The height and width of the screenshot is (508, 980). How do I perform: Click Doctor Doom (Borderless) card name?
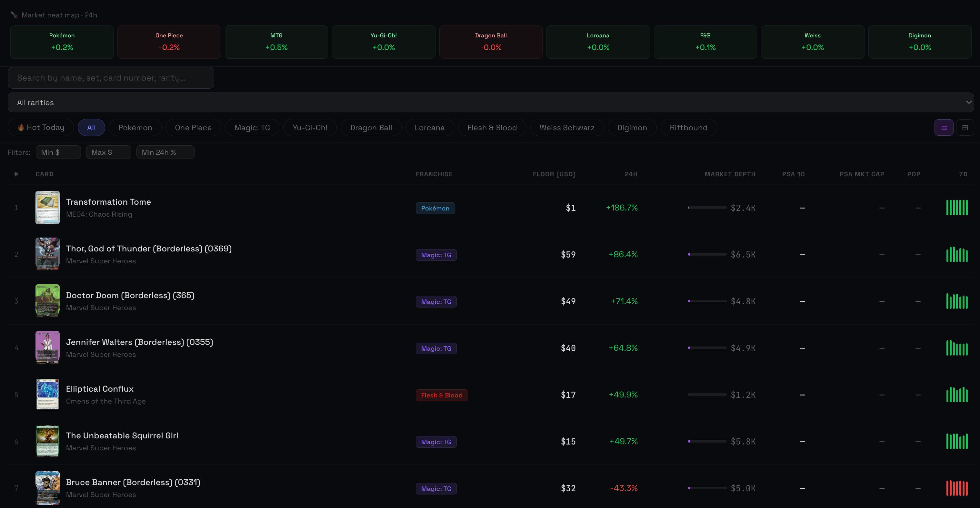(x=130, y=296)
